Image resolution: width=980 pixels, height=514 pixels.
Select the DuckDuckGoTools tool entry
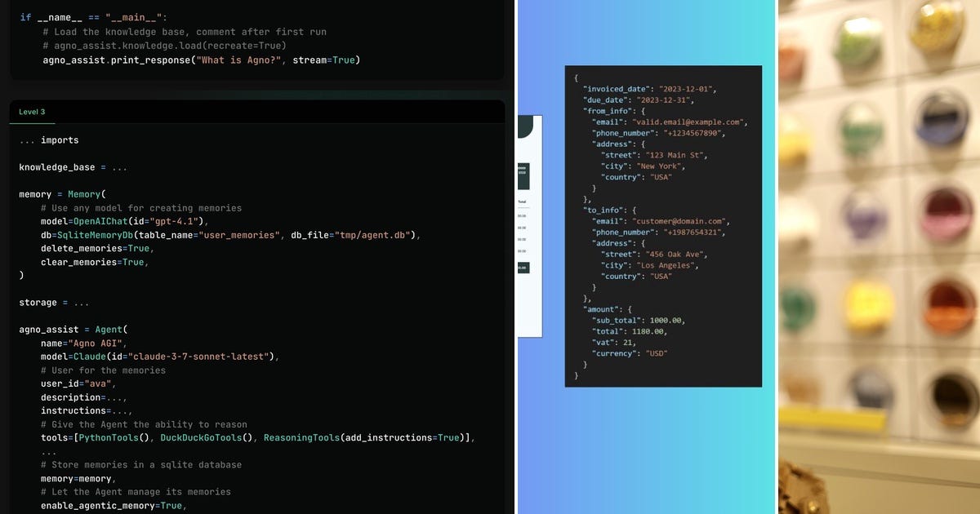[204, 437]
